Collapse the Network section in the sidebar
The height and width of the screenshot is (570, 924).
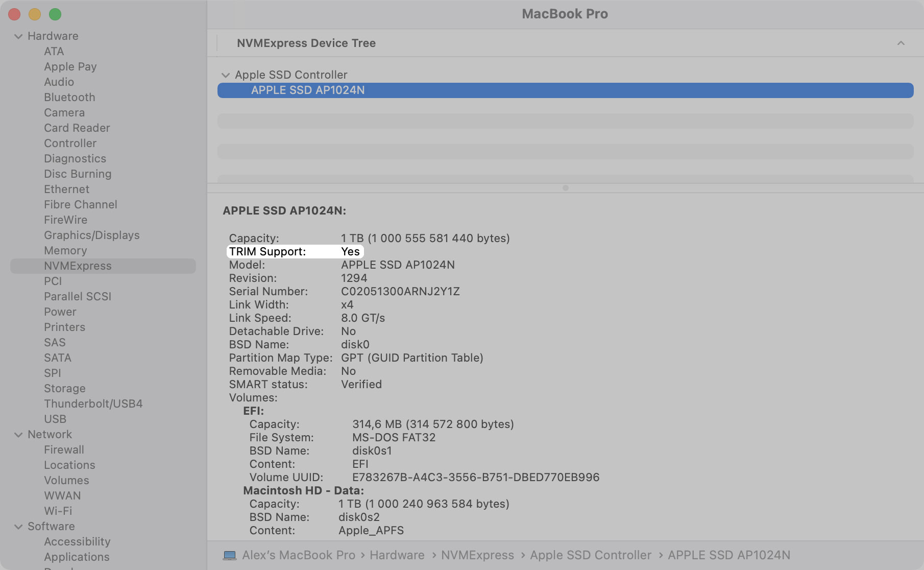(x=18, y=434)
